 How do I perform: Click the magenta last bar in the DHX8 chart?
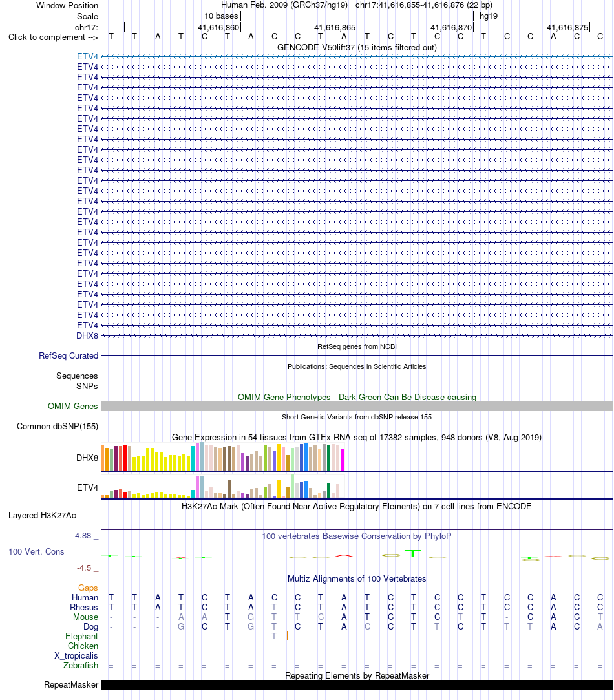coord(343,460)
